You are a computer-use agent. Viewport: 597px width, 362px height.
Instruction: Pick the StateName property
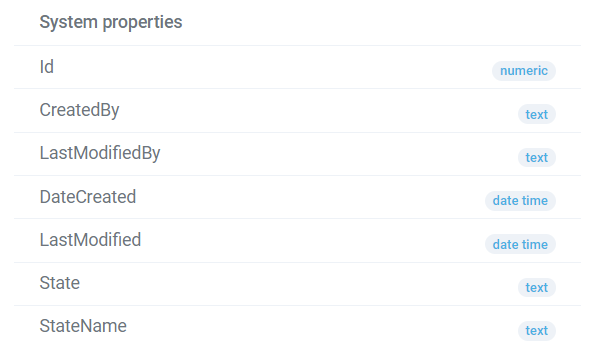tap(83, 326)
